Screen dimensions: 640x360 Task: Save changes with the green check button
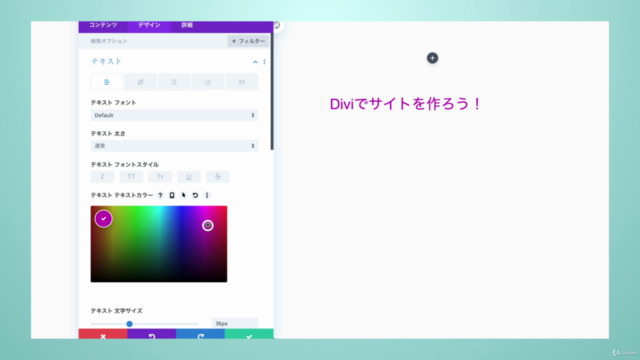click(x=249, y=334)
